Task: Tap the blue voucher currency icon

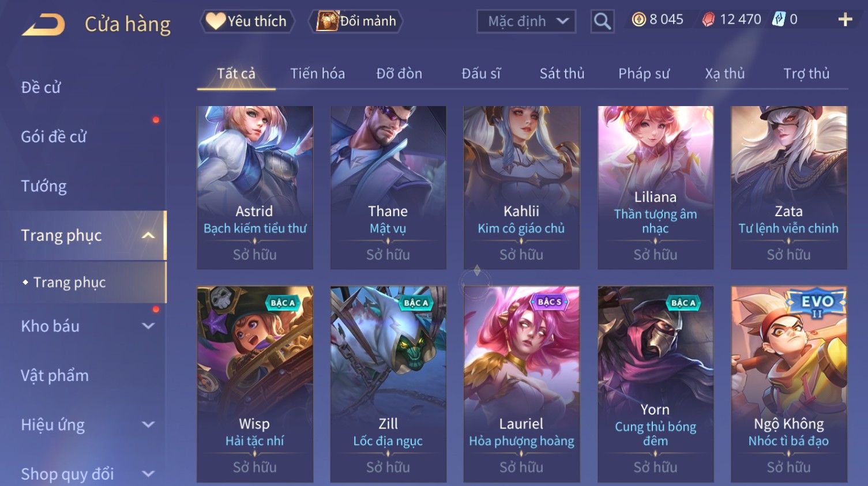Action: 779,19
